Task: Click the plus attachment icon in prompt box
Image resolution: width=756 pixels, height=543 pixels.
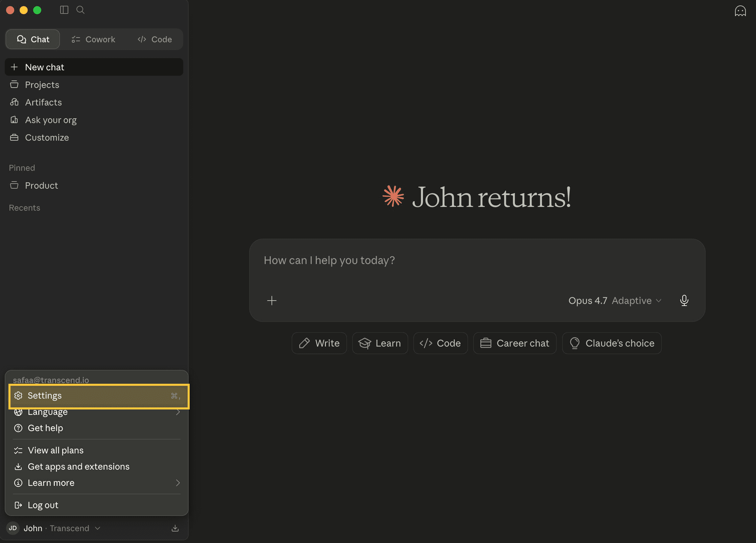Action: click(272, 301)
